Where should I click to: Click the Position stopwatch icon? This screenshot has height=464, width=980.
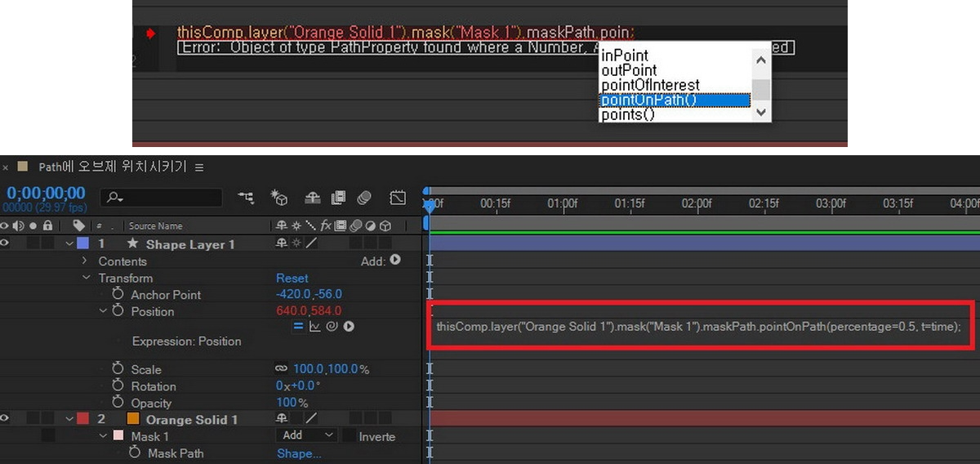tap(118, 311)
